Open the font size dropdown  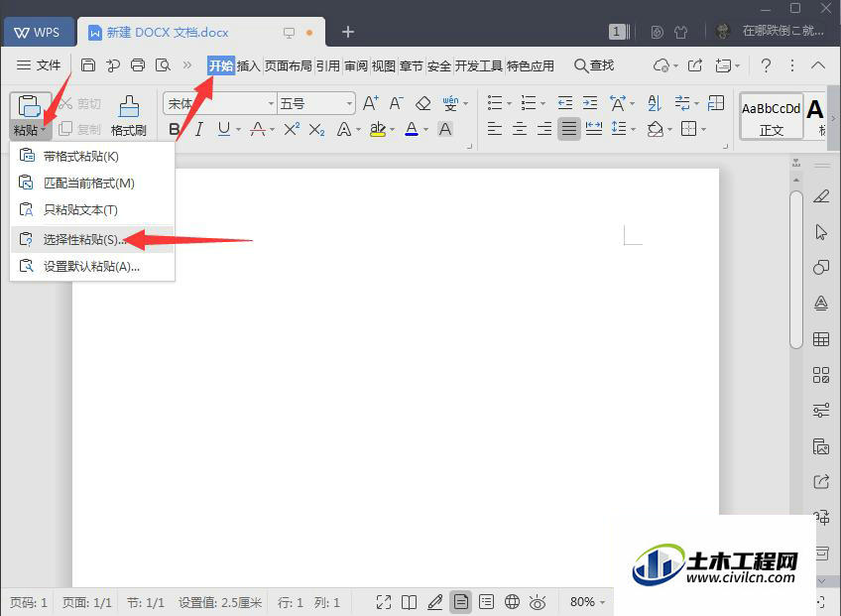click(349, 103)
